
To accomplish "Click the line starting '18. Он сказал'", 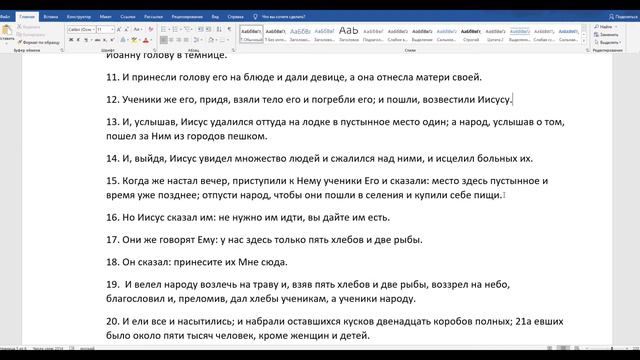I will click(197, 262).
